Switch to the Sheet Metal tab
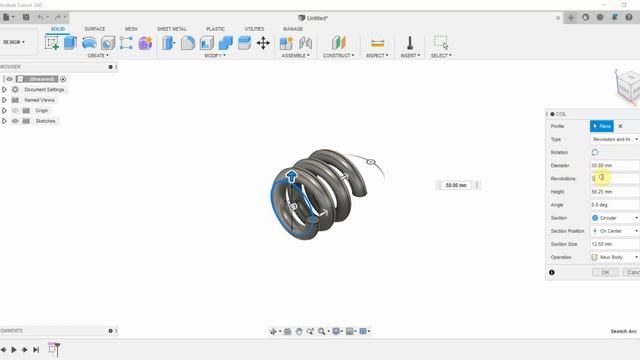The width and height of the screenshot is (640, 360). (x=172, y=29)
